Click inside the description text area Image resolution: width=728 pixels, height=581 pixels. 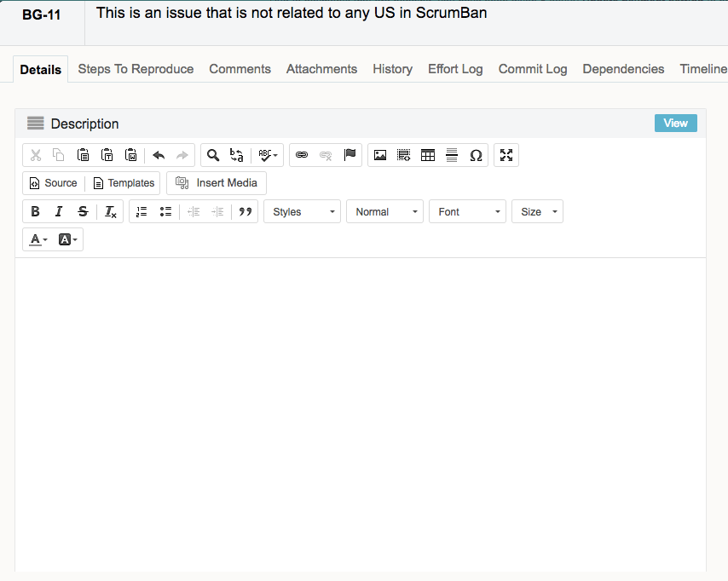[x=361, y=414]
